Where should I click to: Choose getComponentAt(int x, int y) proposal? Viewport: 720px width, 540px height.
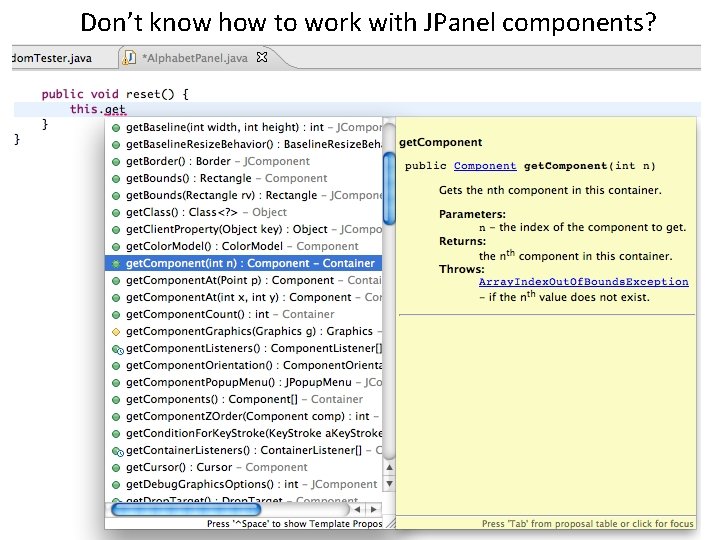coord(243,297)
